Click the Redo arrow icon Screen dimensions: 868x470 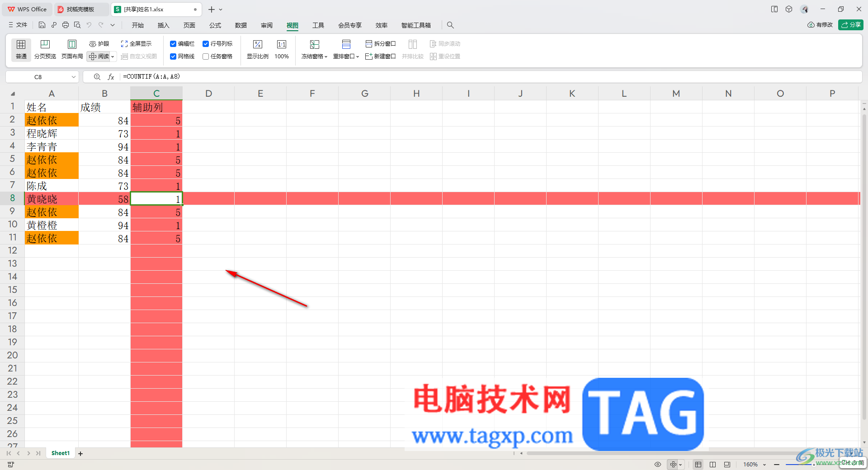coord(101,25)
